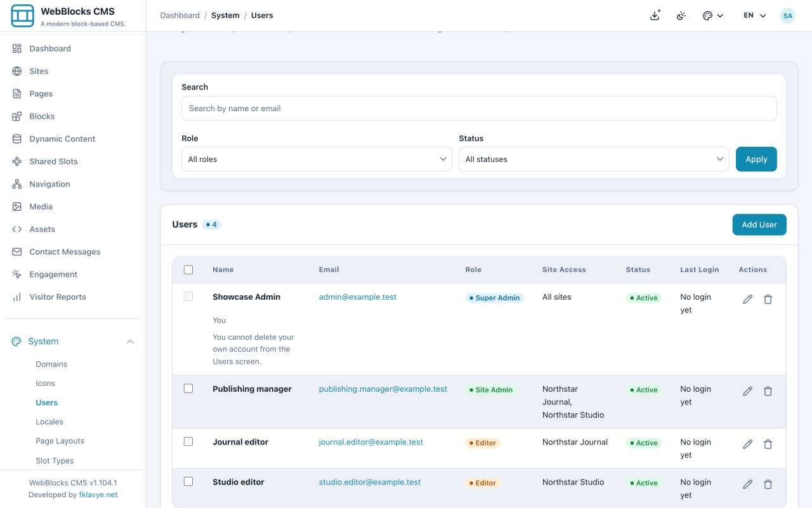Image resolution: width=812 pixels, height=508 pixels.
Task: Open the All roles dropdown
Action: pyautogui.click(x=317, y=159)
